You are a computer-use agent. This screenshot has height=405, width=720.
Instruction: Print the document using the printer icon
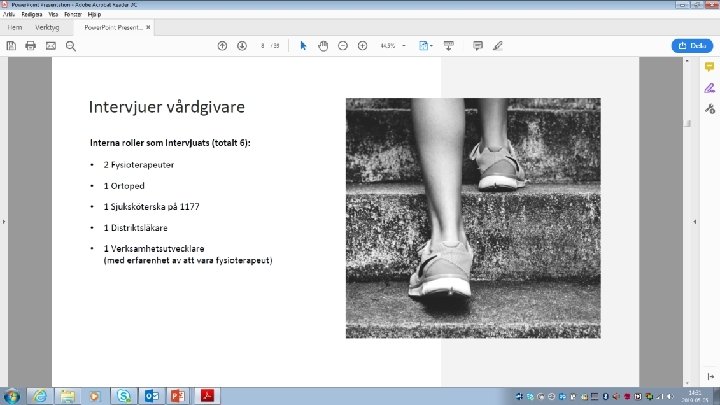tap(30, 46)
